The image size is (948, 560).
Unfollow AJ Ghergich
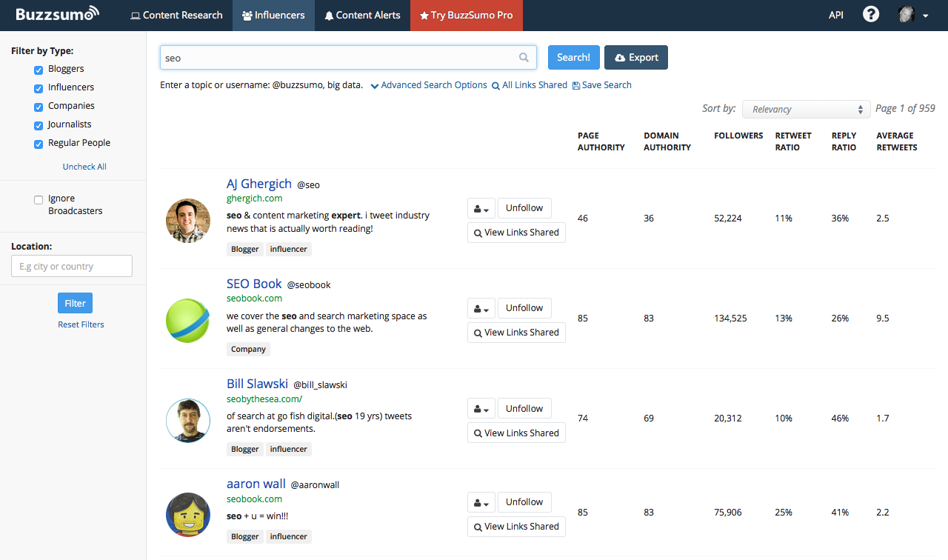(524, 208)
